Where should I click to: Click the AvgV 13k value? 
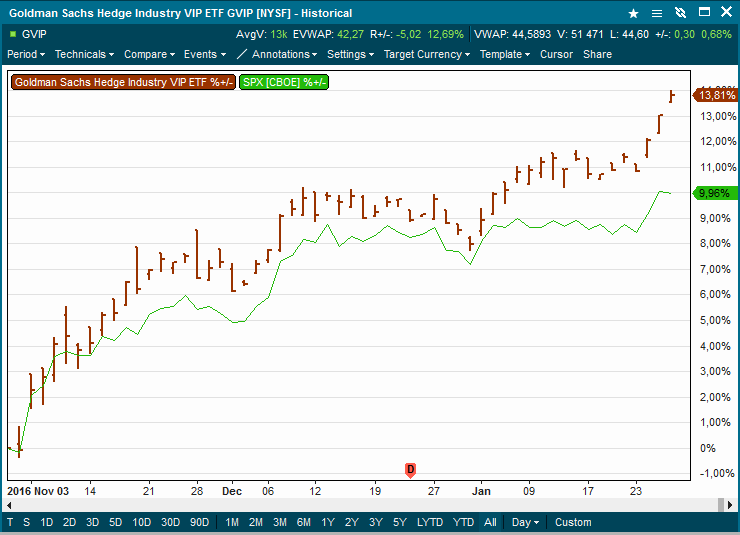tap(261, 34)
